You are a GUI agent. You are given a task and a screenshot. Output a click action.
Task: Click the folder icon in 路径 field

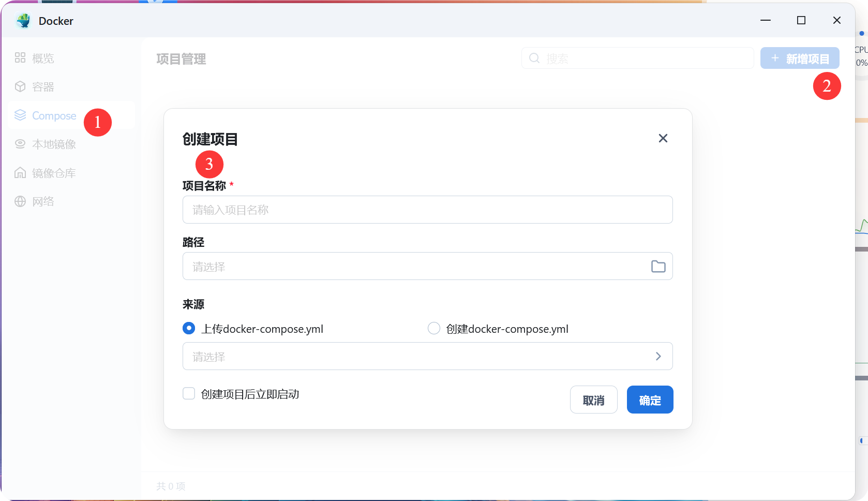(658, 267)
